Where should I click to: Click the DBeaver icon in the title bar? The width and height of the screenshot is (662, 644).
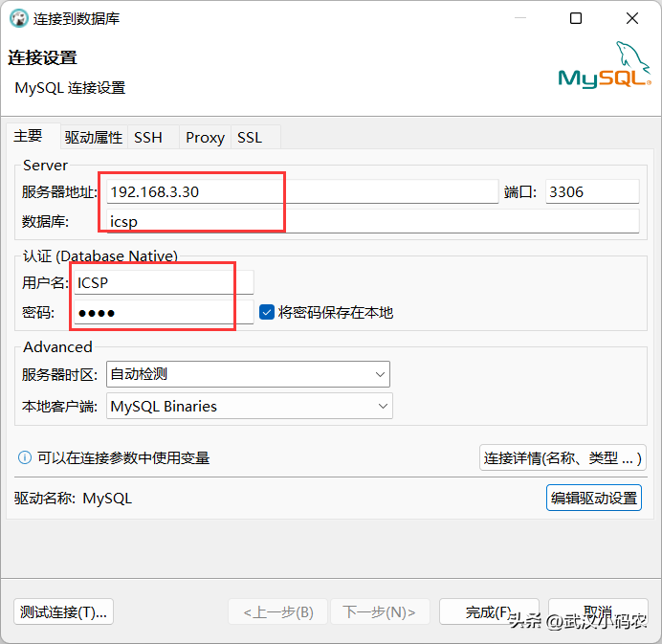(18, 19)
